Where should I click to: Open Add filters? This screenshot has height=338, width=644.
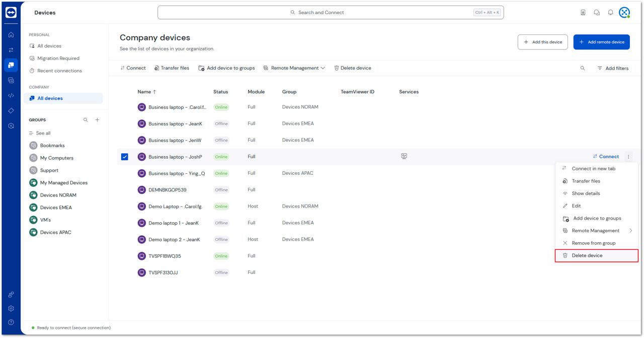(613, 68)
